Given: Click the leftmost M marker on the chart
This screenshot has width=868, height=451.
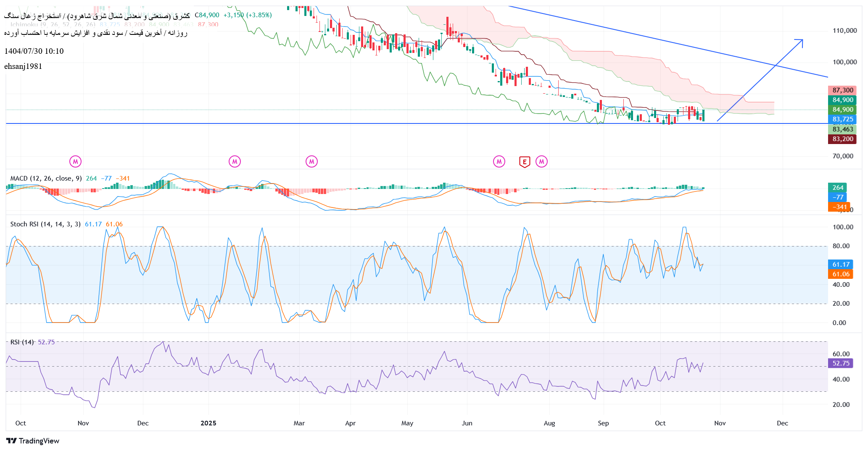Looking at the screenshot, I should pyautogui.click(x=75, y=161).
